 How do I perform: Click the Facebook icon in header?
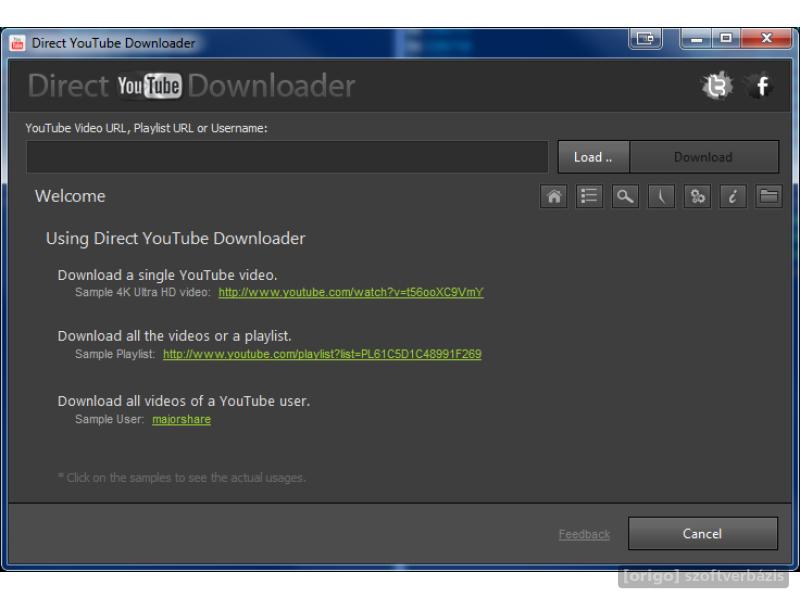(762, 86)
